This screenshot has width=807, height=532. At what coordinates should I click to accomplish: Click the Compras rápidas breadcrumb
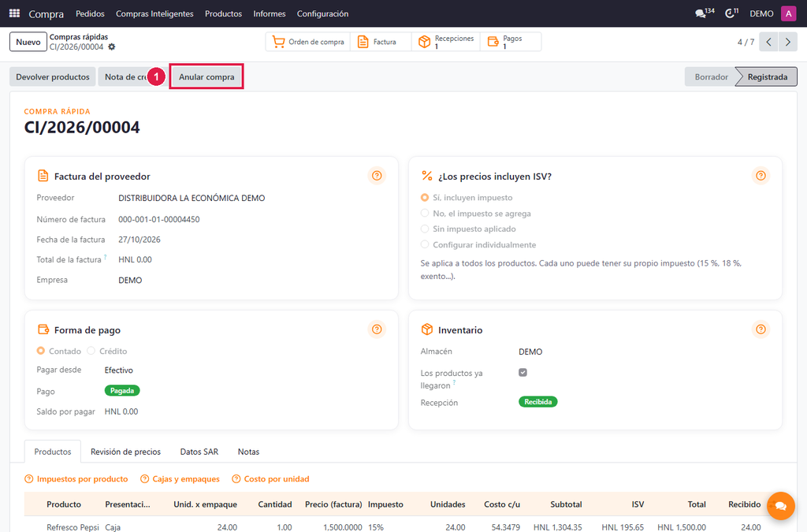point(79,37)
